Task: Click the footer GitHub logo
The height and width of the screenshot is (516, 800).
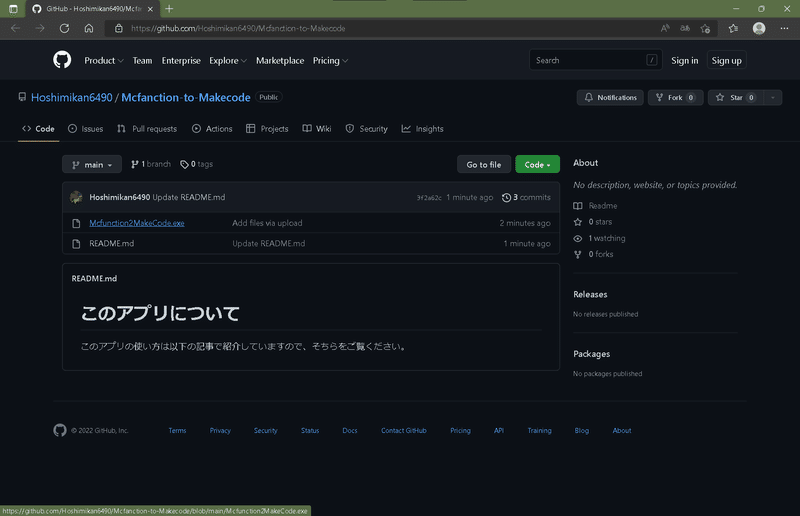Action: pyautogui.click(x=60, y=430)
